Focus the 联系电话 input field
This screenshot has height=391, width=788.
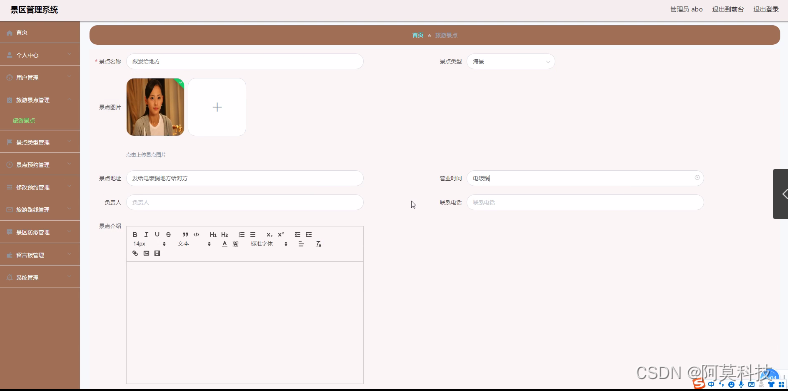pyautogui.click(x=585, y=202)
